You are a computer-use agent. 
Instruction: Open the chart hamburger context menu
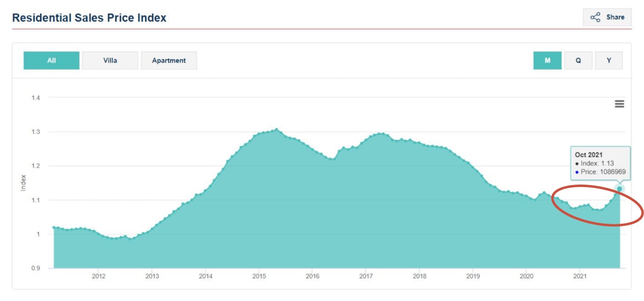pyautogui.click(x=619, y=104)
